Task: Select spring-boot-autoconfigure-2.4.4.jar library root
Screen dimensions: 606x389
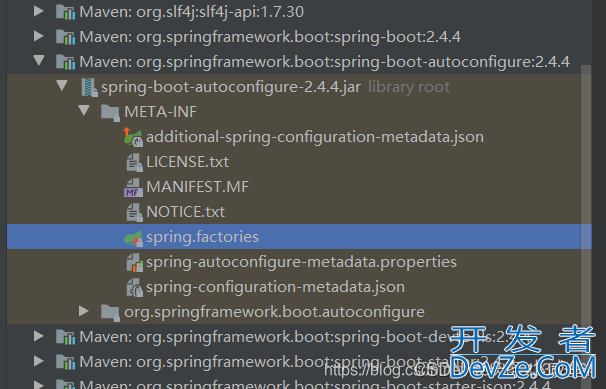Action: tap(275, 87)
